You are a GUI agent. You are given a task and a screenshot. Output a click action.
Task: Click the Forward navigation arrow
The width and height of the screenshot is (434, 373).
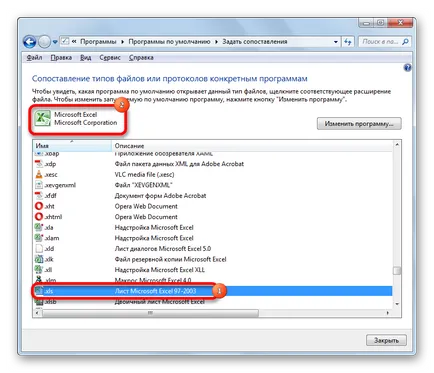point(44,42)
